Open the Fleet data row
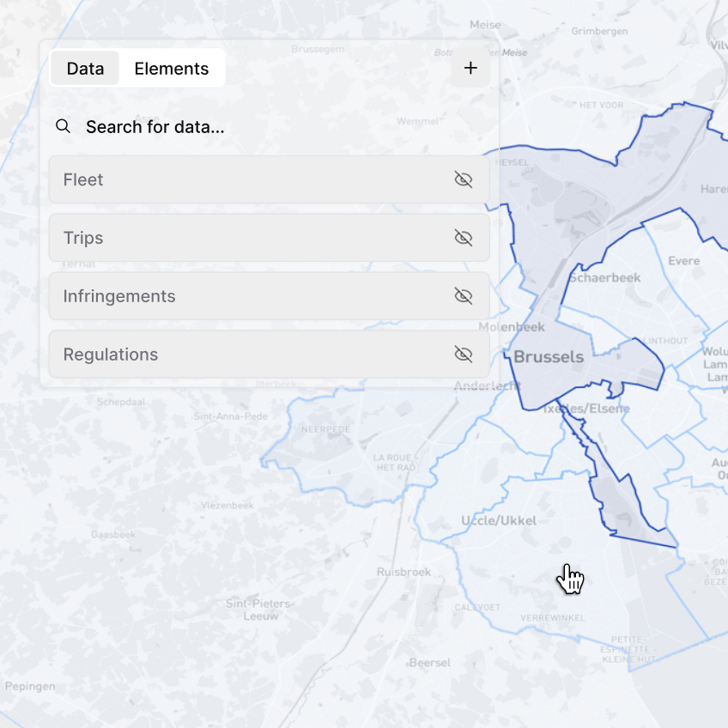This screenshot has height=728, width=728. click(x=269, y=179)
